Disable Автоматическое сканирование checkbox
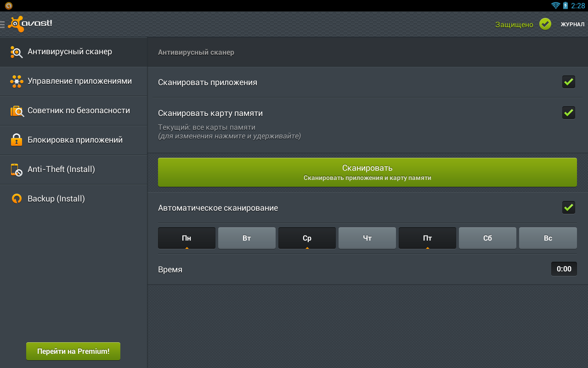Image resolution: width=588 pixels, height=368 pixels. point(569,207)
